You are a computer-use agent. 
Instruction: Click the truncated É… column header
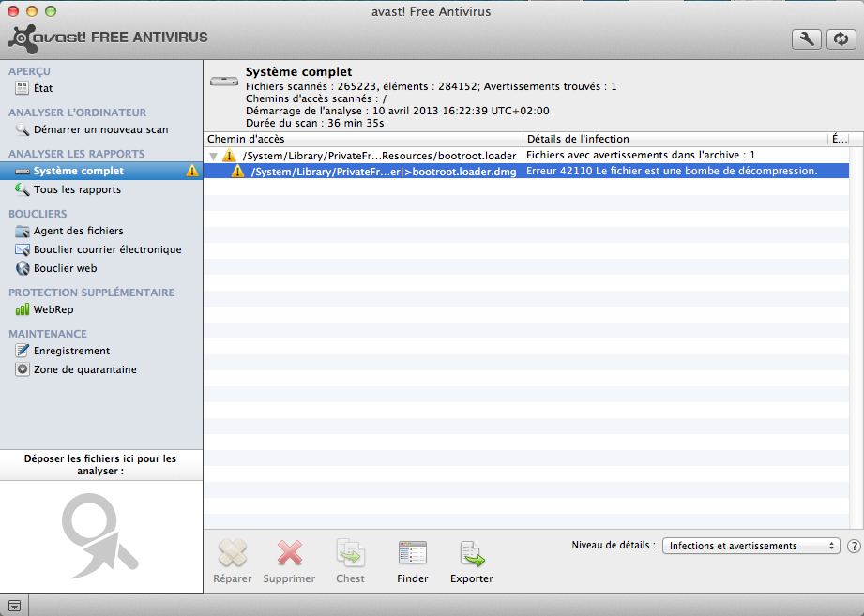(x=839, y=139)
